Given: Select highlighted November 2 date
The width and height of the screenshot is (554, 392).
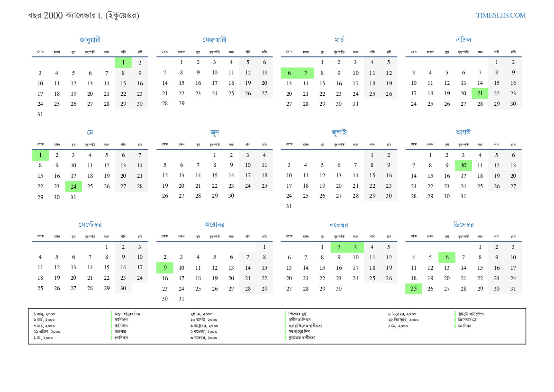Looking at the screenshot, I should pyautogui.click(x=339, y=247).
